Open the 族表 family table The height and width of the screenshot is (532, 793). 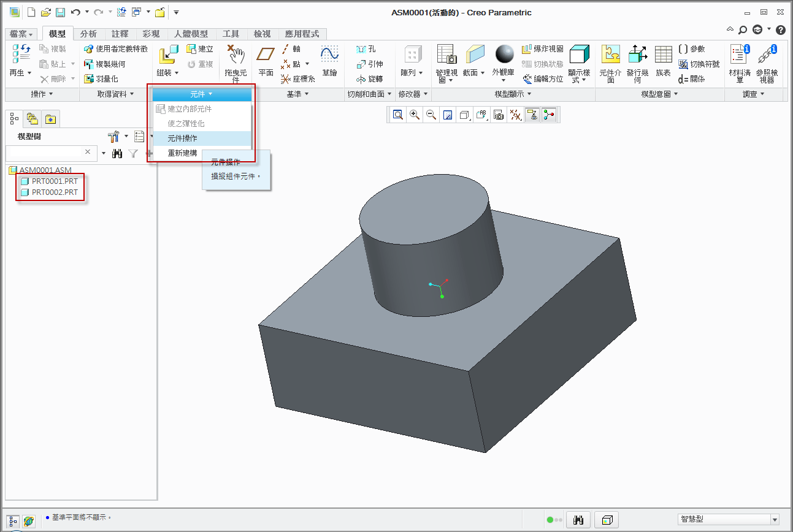tap(663, 60)
